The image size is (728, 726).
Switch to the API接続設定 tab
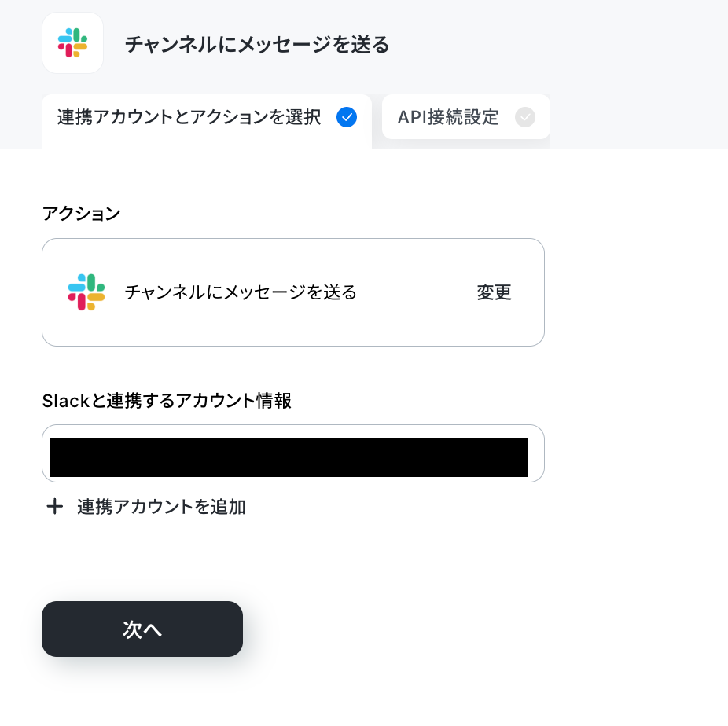tap(465, 117)
